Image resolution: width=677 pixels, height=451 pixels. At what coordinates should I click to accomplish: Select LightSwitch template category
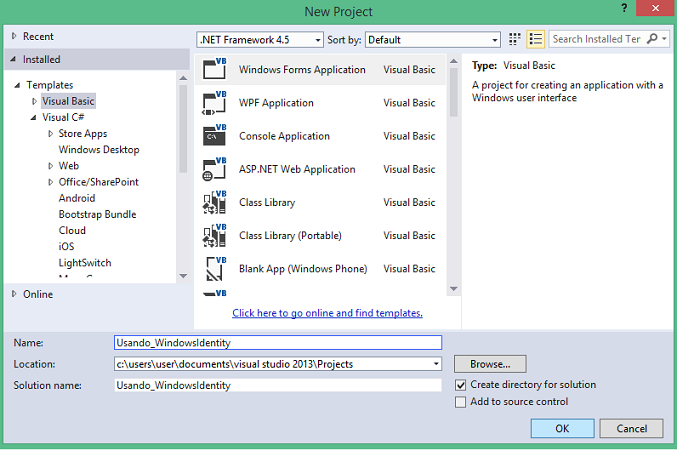coord(85,263)
